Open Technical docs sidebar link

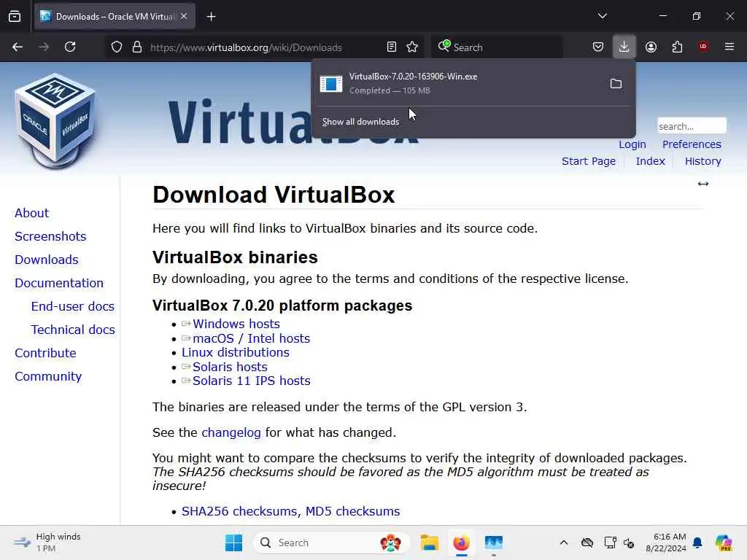pyautogui.click(x=73, y=330)
